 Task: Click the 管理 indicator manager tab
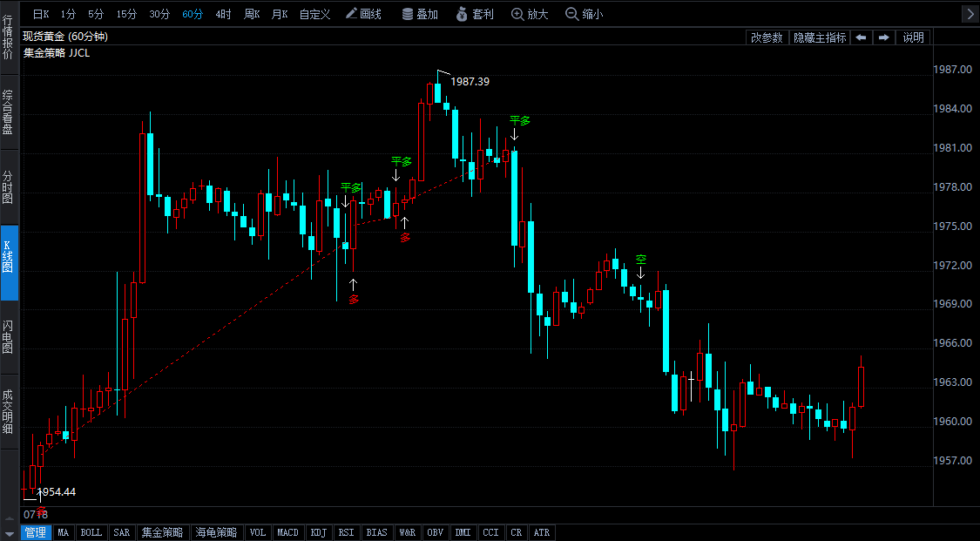(x=36, y=532)
